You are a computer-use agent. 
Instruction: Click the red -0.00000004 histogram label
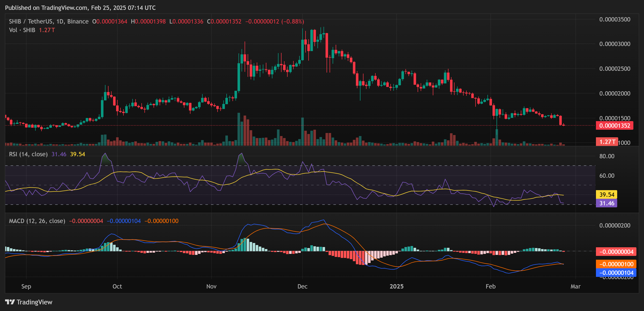(x=616, y=252)
